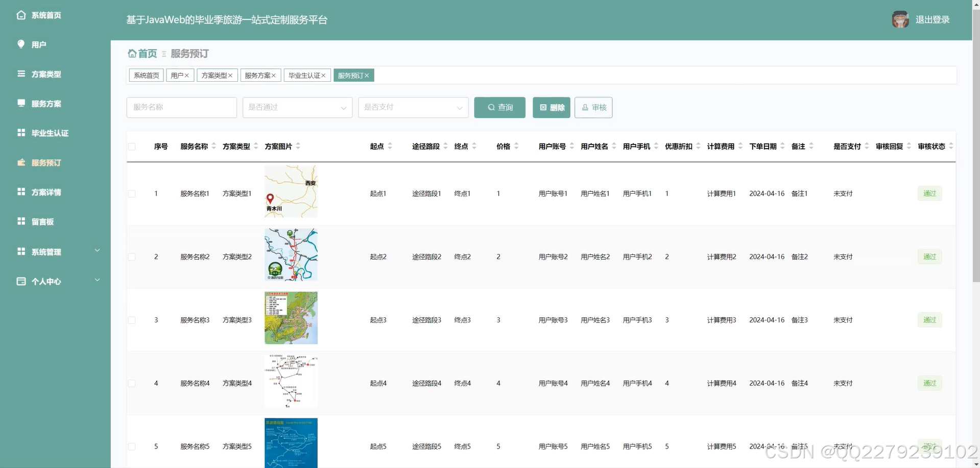Open the 服务方案 panel from sidebar
Screen dimensions: 980x468
[20, 103]
